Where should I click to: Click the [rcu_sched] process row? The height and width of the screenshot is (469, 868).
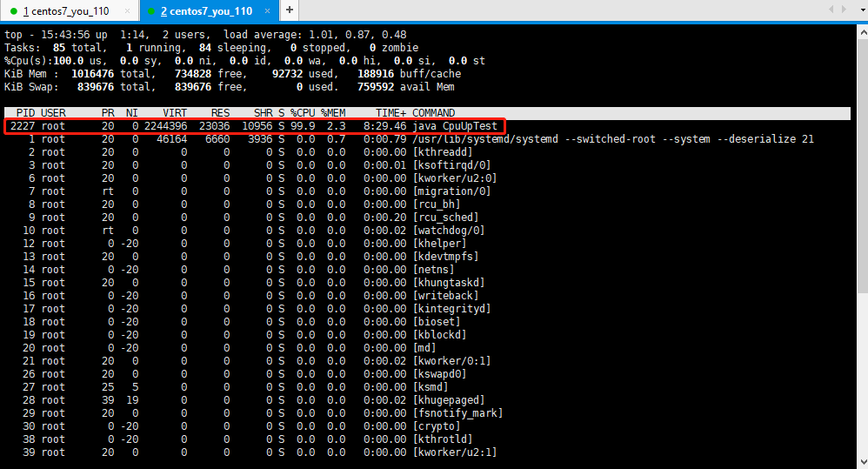click(x=250, y=218)
